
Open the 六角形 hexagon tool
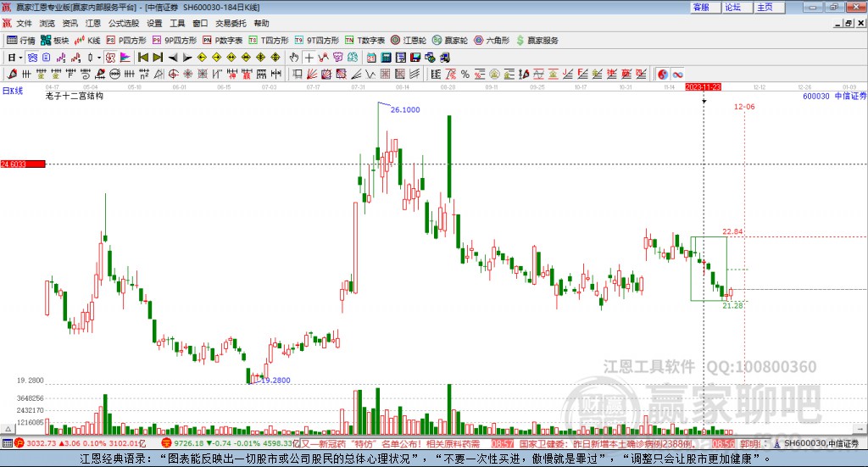492,41
